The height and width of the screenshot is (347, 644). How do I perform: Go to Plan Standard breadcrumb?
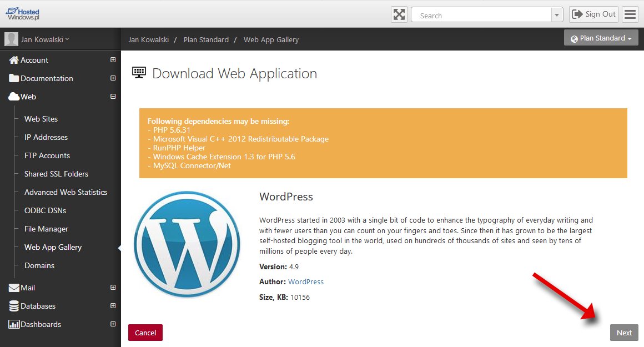[206, 40]
